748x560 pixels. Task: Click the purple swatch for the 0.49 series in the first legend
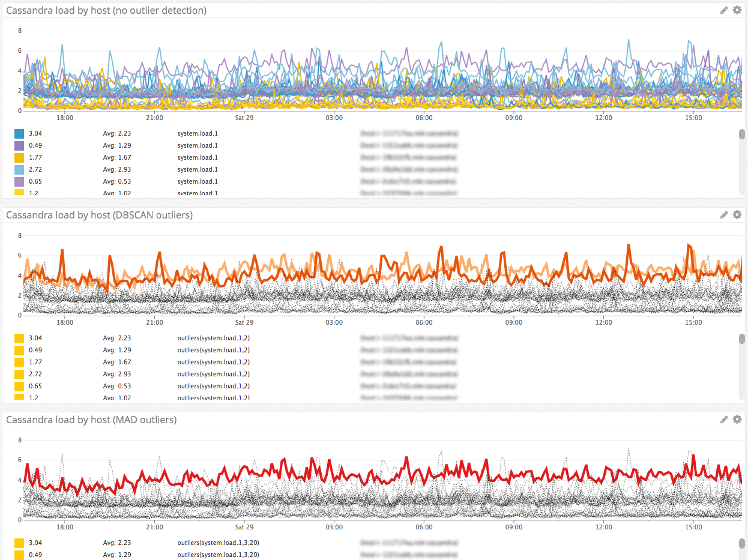[x=19, y=145]
